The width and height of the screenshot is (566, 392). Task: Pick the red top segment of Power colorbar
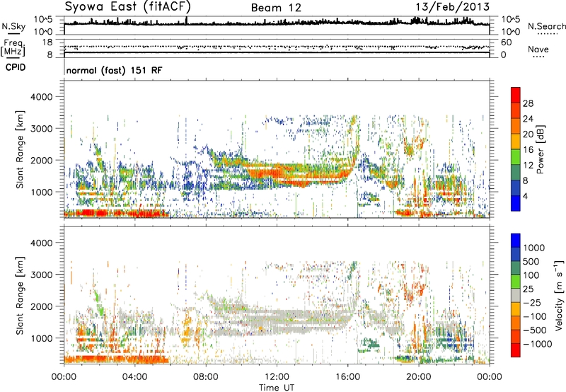coord(516,95)
